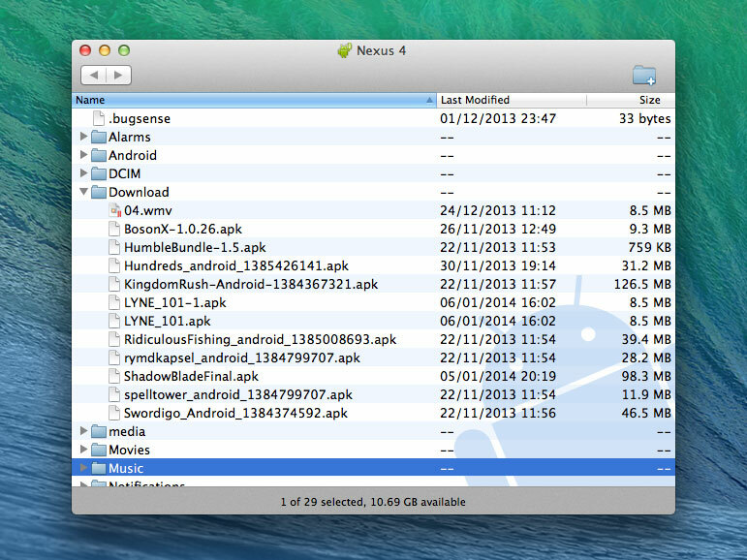The image size is (747, 560).
Task: Select the 04.wmv file name
Action: point(148,210)
